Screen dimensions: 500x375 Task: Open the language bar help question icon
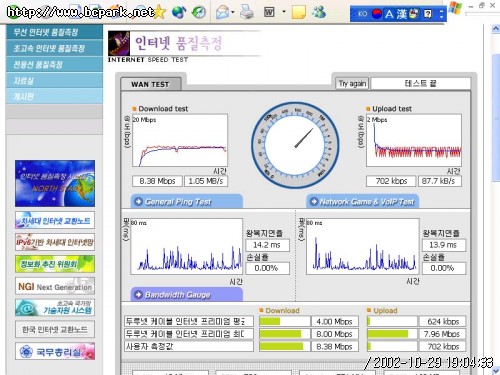coord(428,14)
